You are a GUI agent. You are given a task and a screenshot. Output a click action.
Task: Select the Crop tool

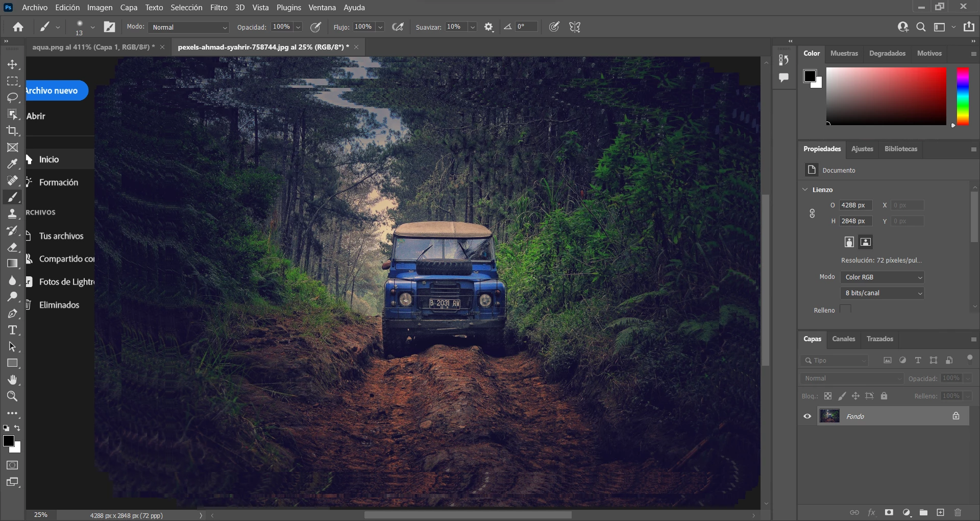coord(12,131)
